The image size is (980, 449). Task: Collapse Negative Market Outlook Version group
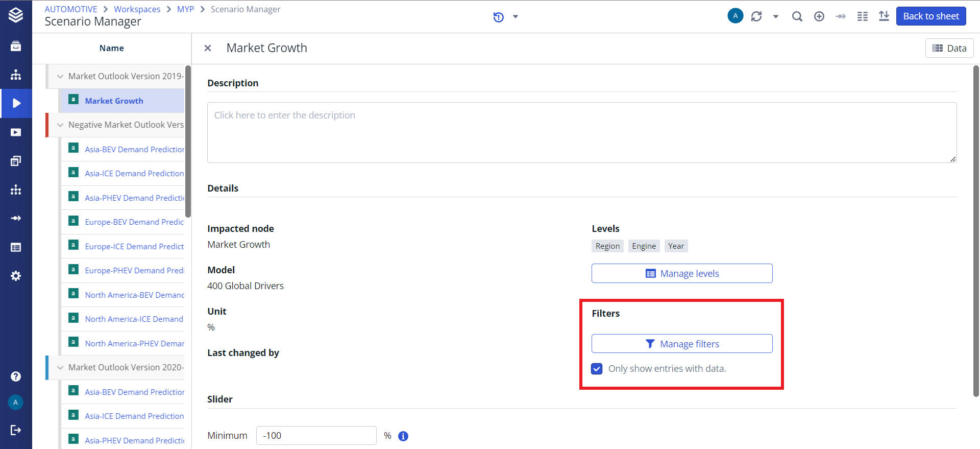click(60, 125)
